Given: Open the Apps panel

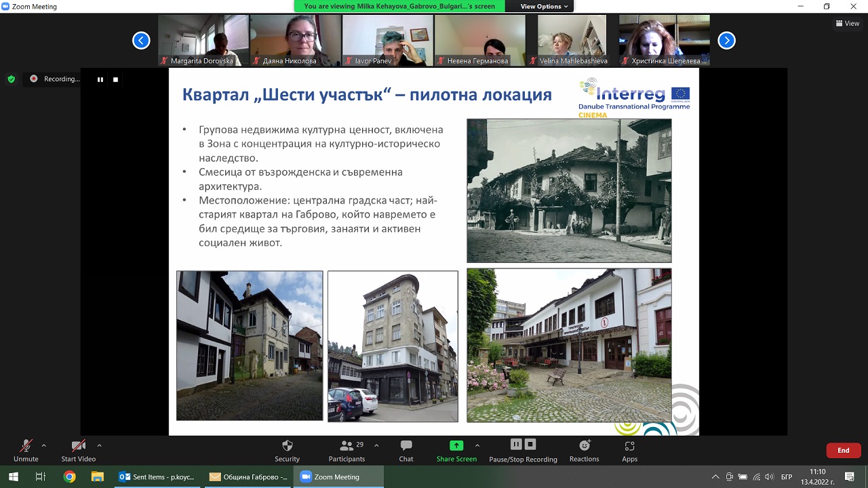Looking at the screenshot, I should [629, 450].
